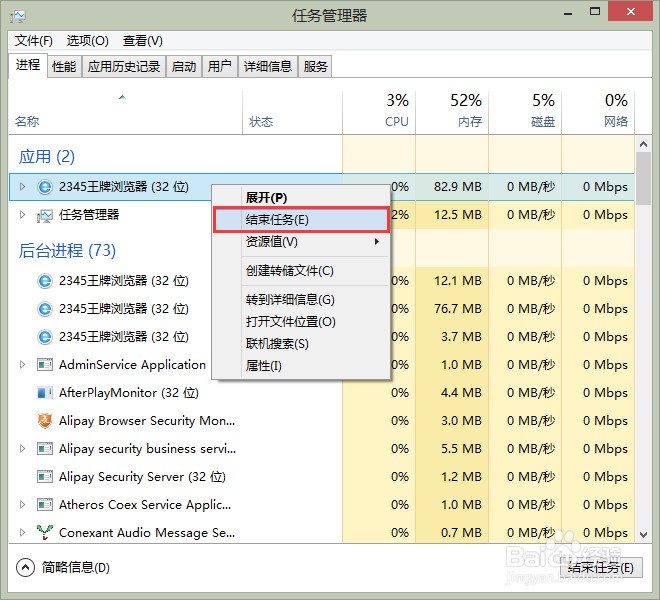This screenshot has height=600, width=660.
Task: Select the AfterPlayMonitor (32 位) row text
Action: point(129,393)
